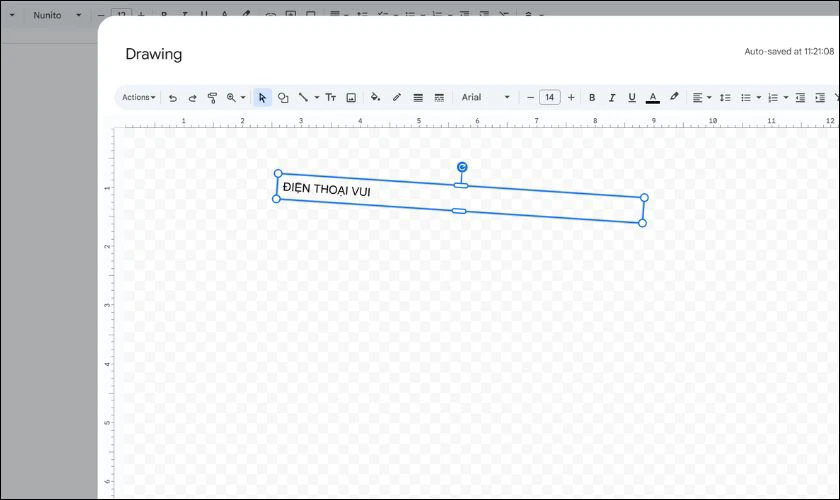Open the Border color pencil
This screenshot has height=500, width=840.
pos(396,98)
